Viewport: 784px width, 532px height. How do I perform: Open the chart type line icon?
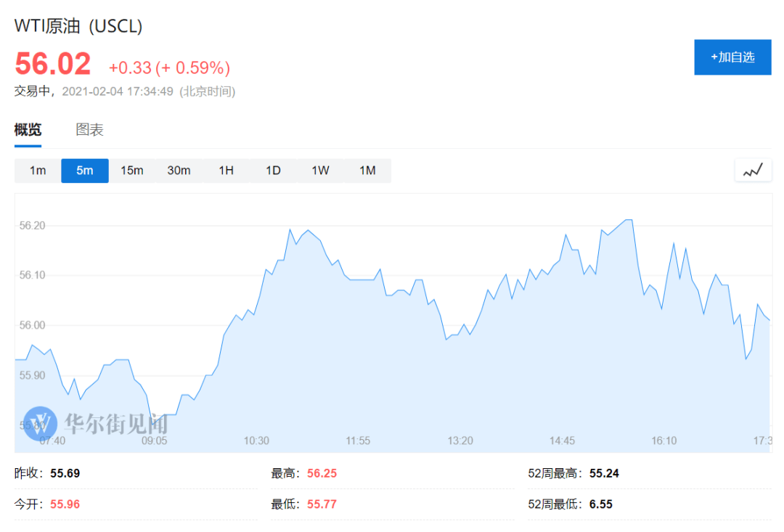753,171
